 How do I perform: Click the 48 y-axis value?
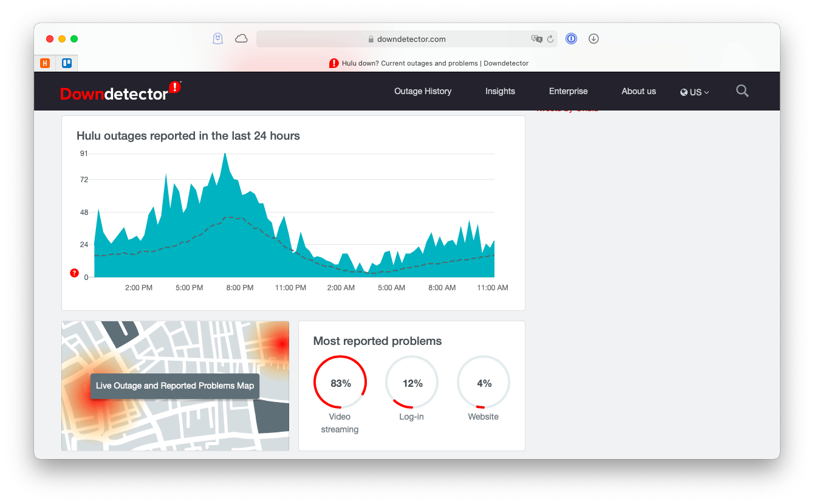pos(84,213)
